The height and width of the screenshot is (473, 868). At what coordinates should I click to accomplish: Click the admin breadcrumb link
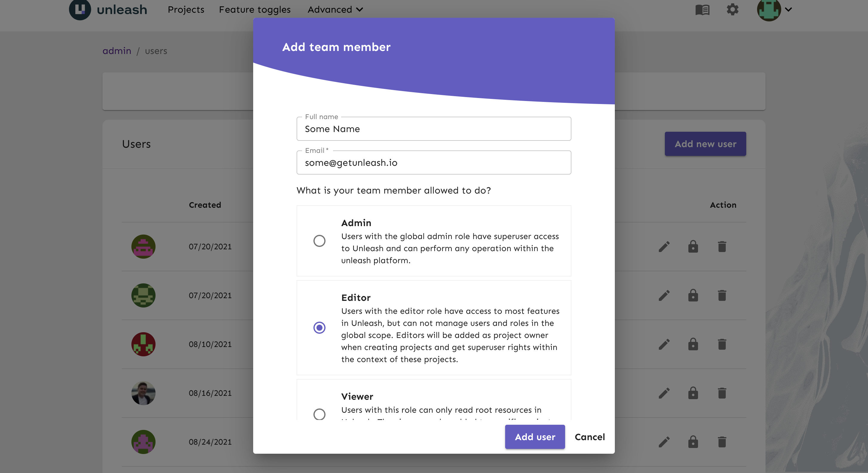point(117,51)
